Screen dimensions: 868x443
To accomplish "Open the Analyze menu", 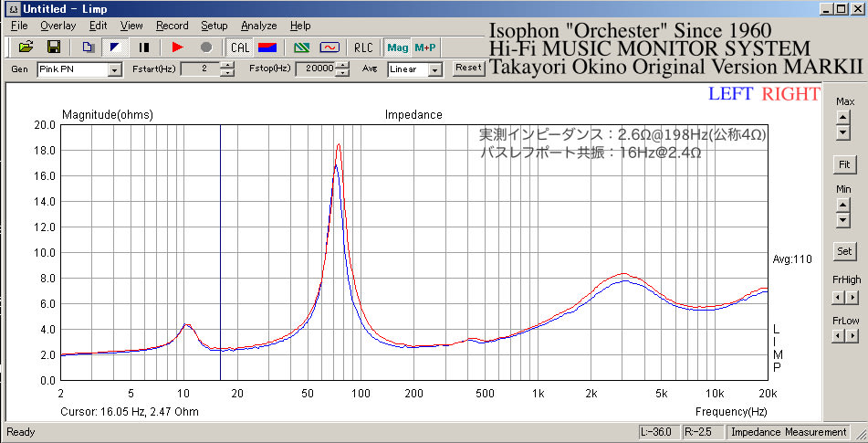I will pyautogui.click(x=259, y=26).
